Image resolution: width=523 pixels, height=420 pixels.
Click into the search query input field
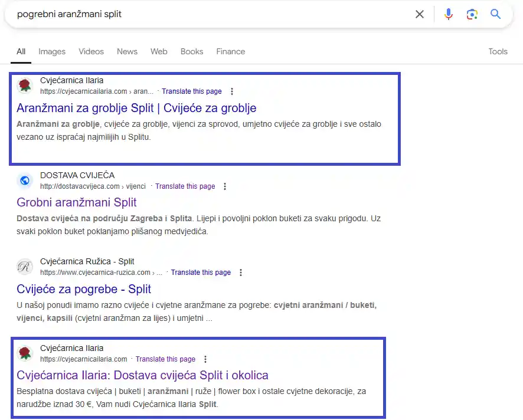point(207,14)
